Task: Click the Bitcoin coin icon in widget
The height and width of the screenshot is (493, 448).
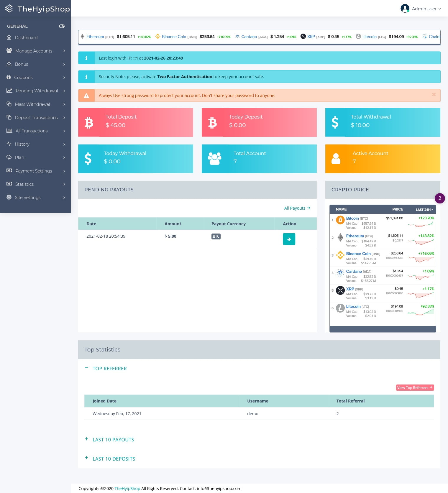Action: tap(340, 220)
